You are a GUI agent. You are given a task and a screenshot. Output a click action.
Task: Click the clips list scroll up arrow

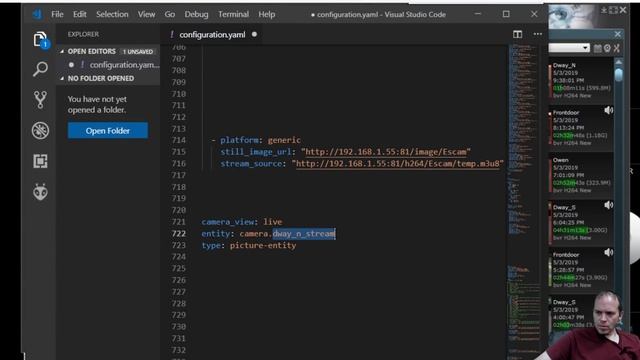619,62
